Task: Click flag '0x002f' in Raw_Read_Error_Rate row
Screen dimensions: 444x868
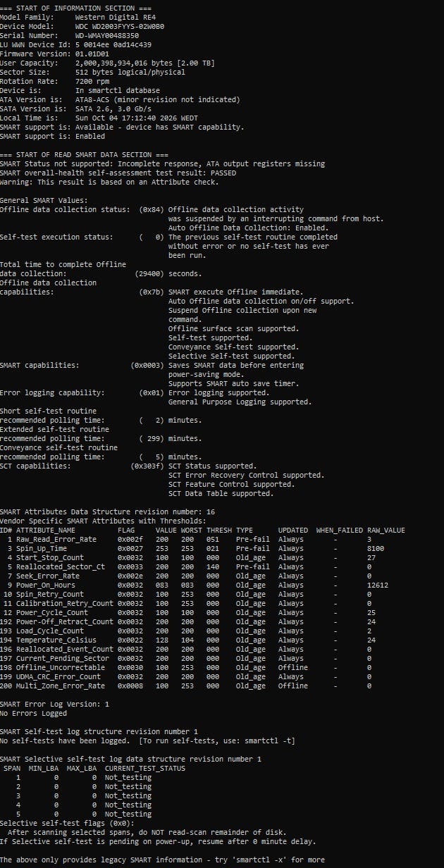Action: pyautogui.click(x=130, y=539)
